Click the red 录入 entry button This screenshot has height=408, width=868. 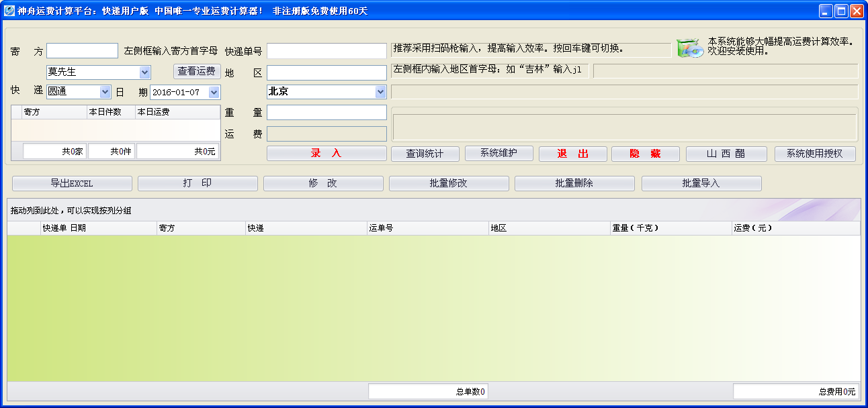click(327, 153)
